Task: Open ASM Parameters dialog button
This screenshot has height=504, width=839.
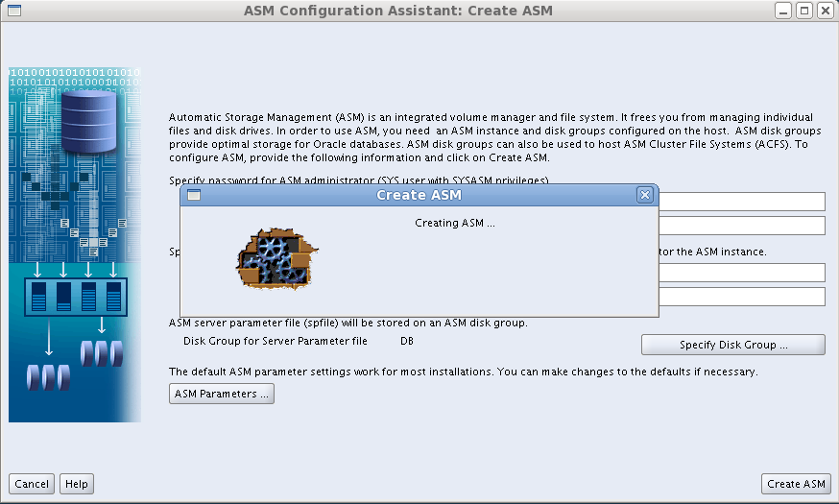Action: tap(222, 394)
